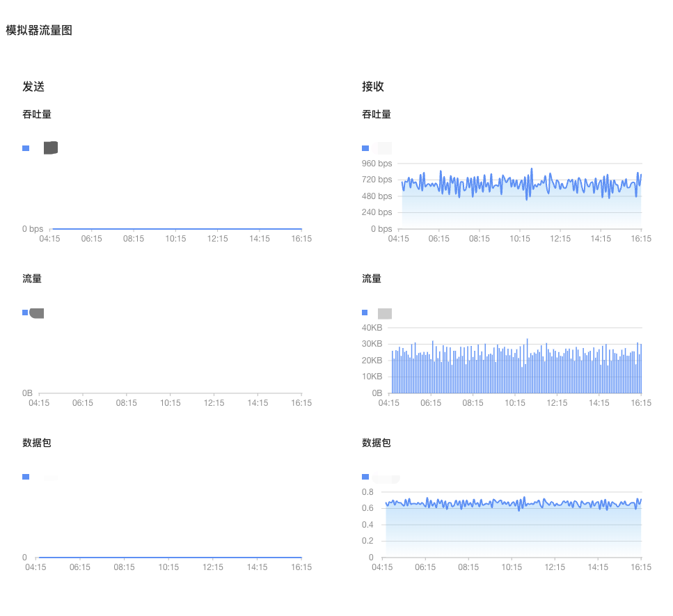Click the tallest bar in receive 流量 chart
673x616 pixels.
[527, 340]
